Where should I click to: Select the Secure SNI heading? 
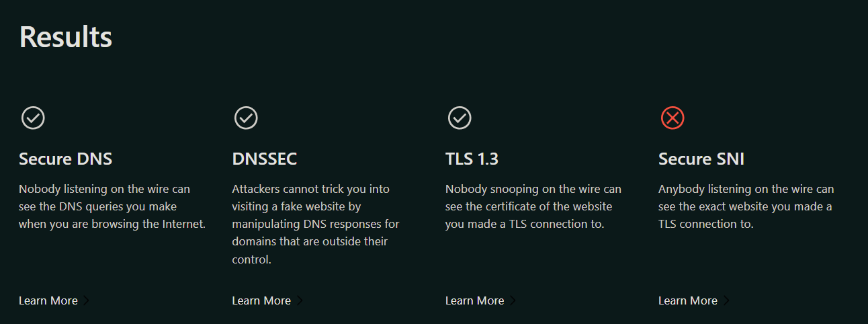[701, 159]
